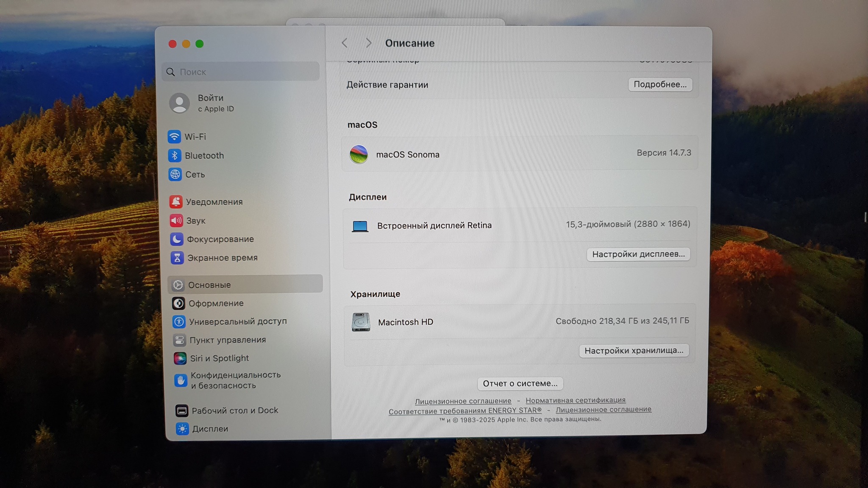Open the Bluetooth icon in sidebar
This screenshot has height=488, width=868.
click(175, 155)
